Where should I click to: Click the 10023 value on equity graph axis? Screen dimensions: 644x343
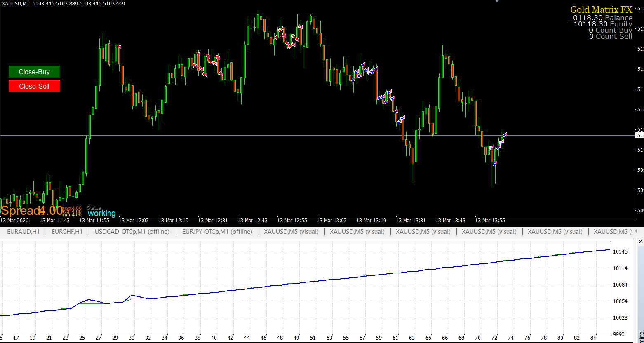tap(620, 318)
